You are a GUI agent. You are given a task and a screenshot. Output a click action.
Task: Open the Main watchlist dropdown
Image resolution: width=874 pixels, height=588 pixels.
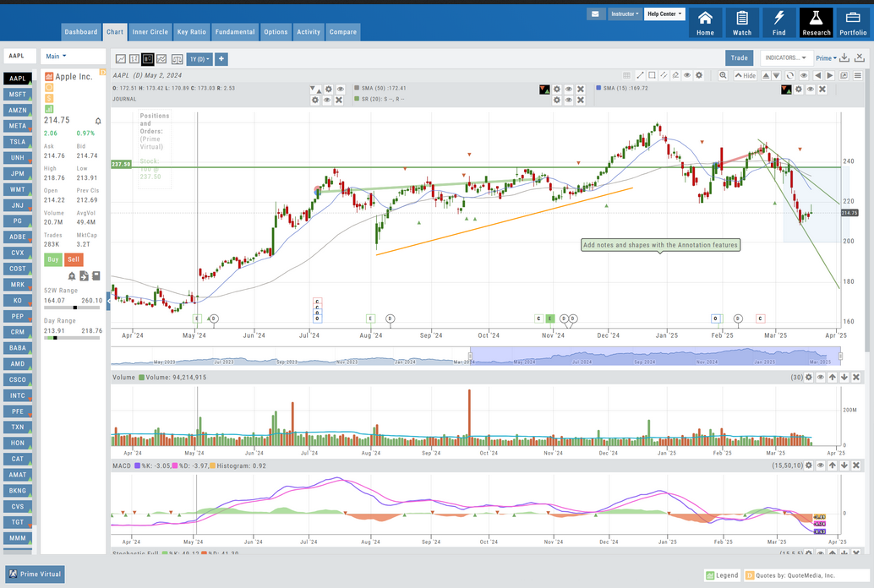click(x=57, y=57)
